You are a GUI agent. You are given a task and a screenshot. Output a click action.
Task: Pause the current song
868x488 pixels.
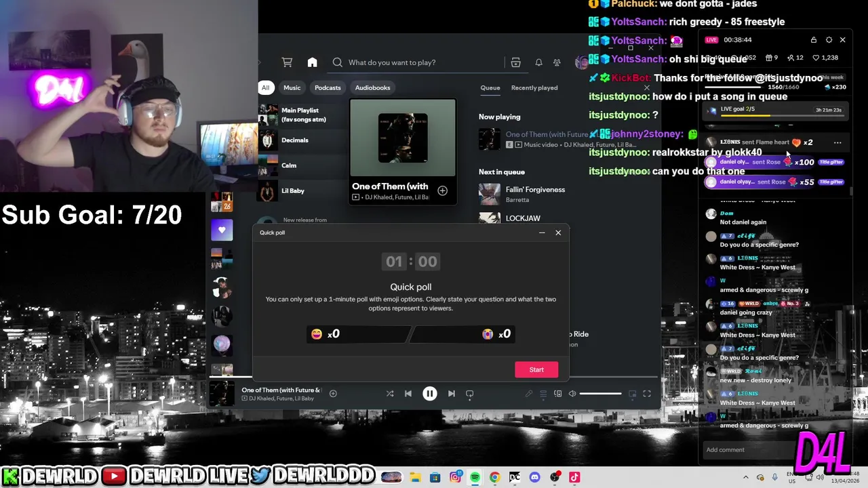pyautogui.click(x=430, y=393)
